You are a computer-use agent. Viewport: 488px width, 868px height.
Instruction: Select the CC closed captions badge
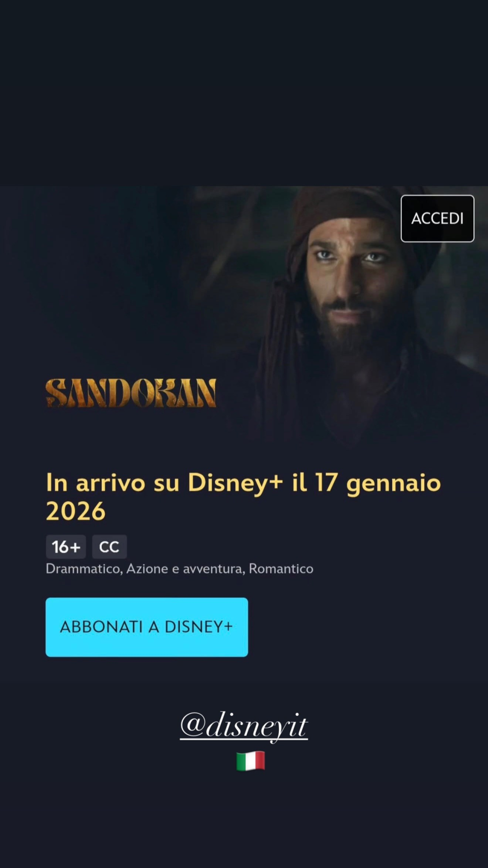(109, 547)
